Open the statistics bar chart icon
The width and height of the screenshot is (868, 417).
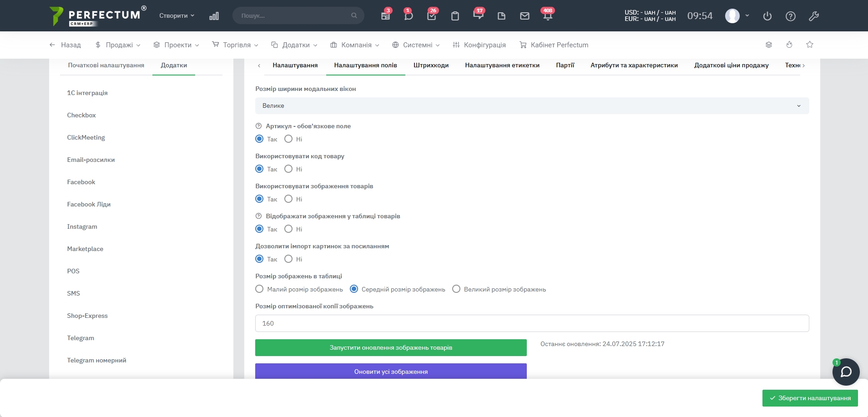pos(214,16)
